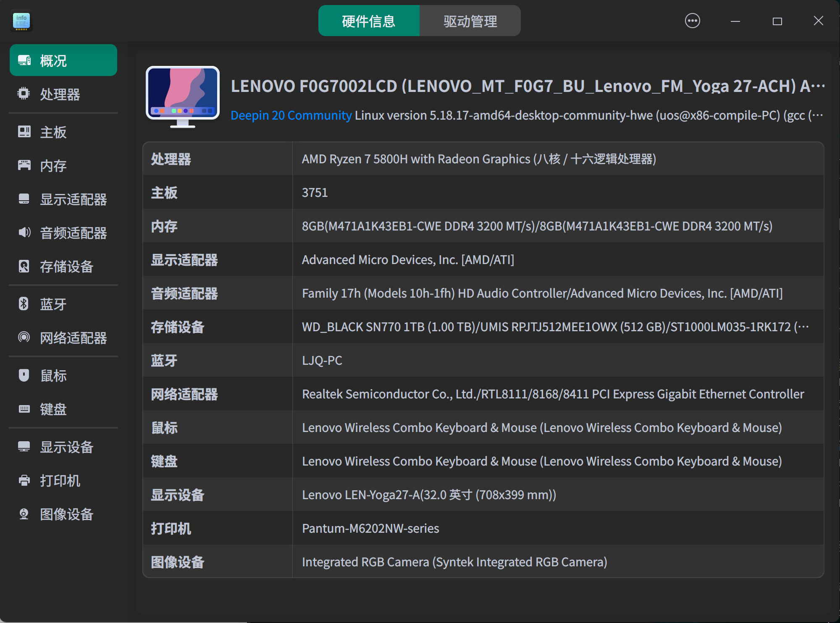The width and height of the screenshot is (840, 623).
Task: Select the 硬件信息 tab
Action: (x=369, y=21)
